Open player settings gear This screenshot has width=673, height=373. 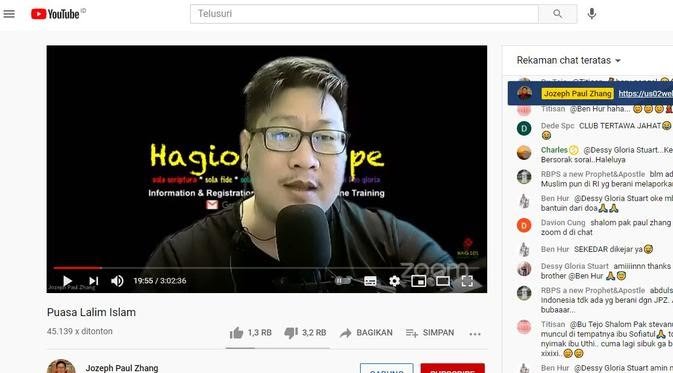click(x=394, y=281)
